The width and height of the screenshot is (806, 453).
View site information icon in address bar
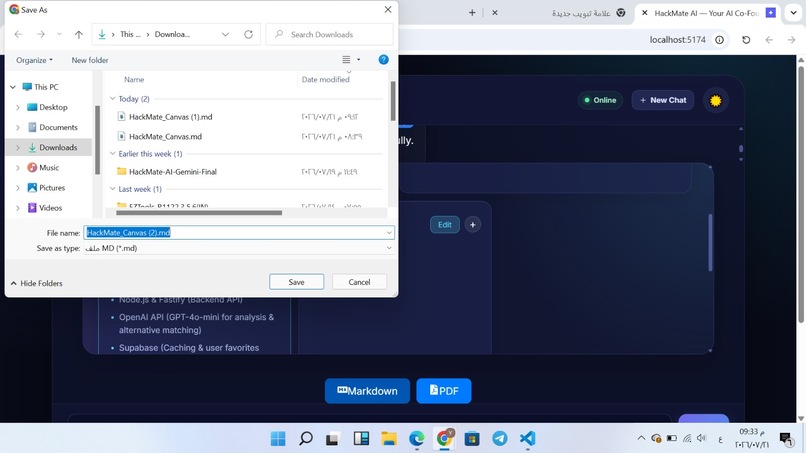[x=720, y=40]
